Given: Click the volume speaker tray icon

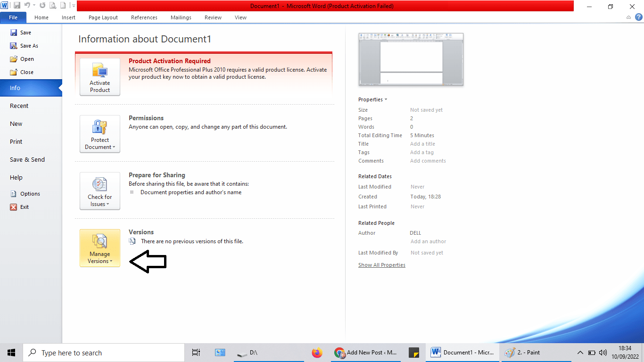Looking at the screenshot, I should pos(603,353).
